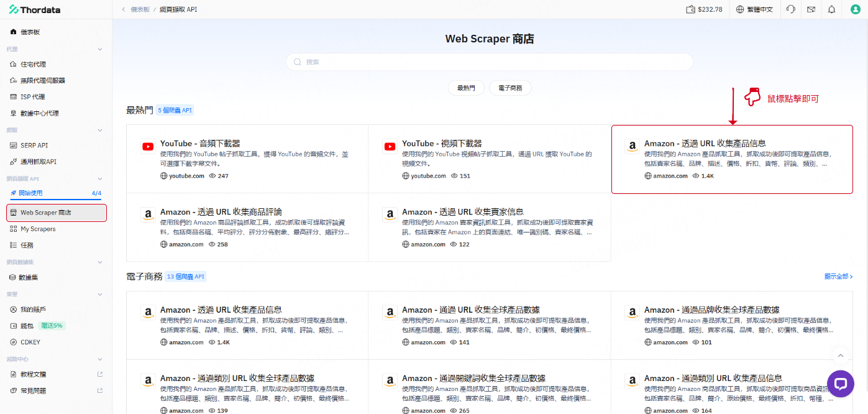The image size is (868, 414).
Task: Open the live chat bubble
Action: click(x=841, y=383)
